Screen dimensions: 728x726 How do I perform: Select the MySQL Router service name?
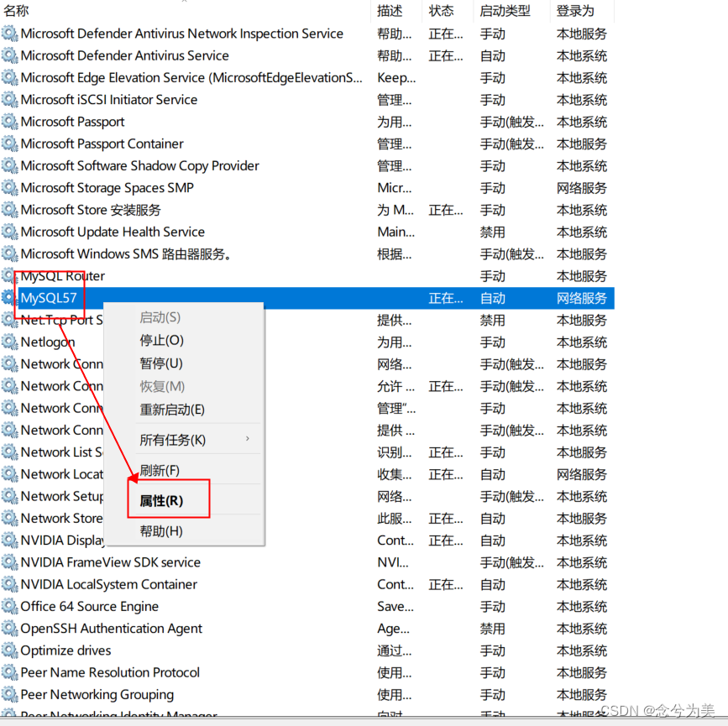tap(63, 276)
